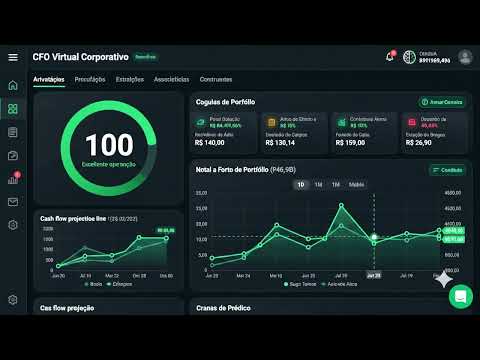Select the 1D time range option
Image resolution: width=480 pixels, height=360 pixels.
301,184
